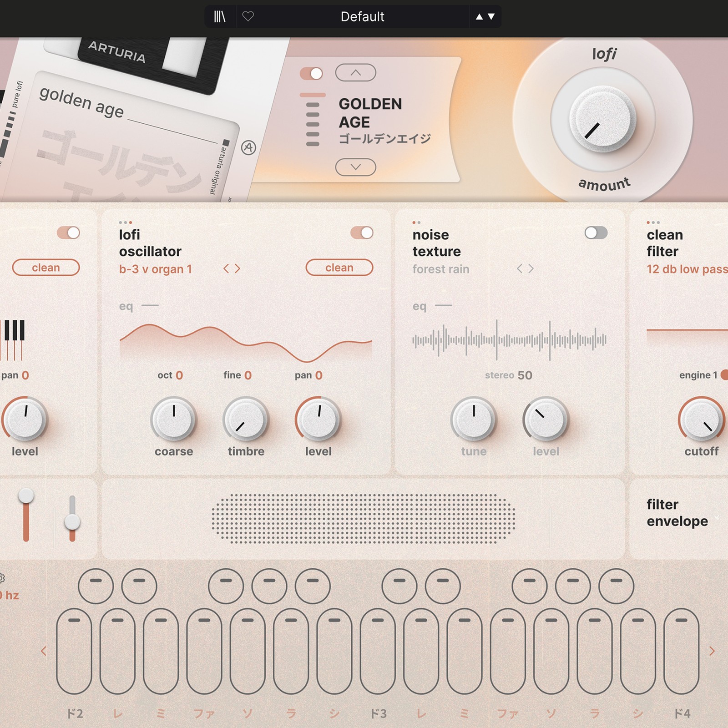Click the mini piano keys icon
The height and width of the screenshot is (728, 728).
point(13,340)
